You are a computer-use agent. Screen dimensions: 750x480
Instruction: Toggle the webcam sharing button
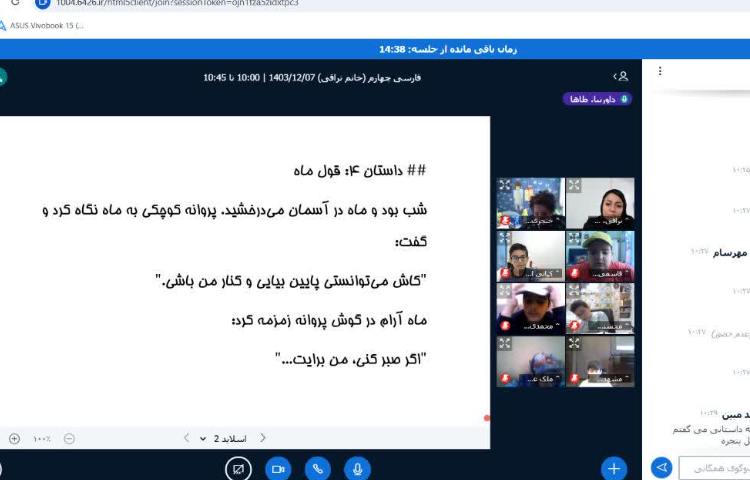click(278, 468)
